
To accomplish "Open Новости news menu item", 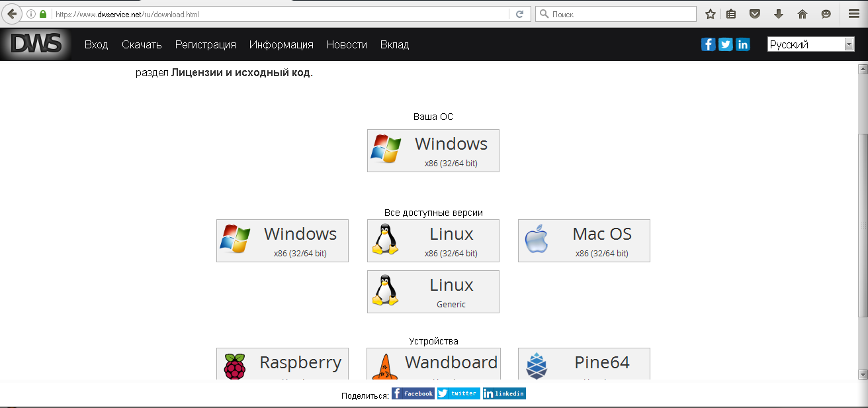I will point(347,44).
